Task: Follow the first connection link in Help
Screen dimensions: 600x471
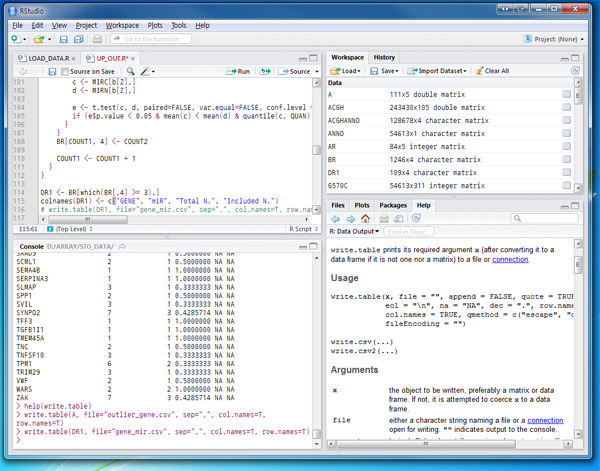Action: [510, 259]
